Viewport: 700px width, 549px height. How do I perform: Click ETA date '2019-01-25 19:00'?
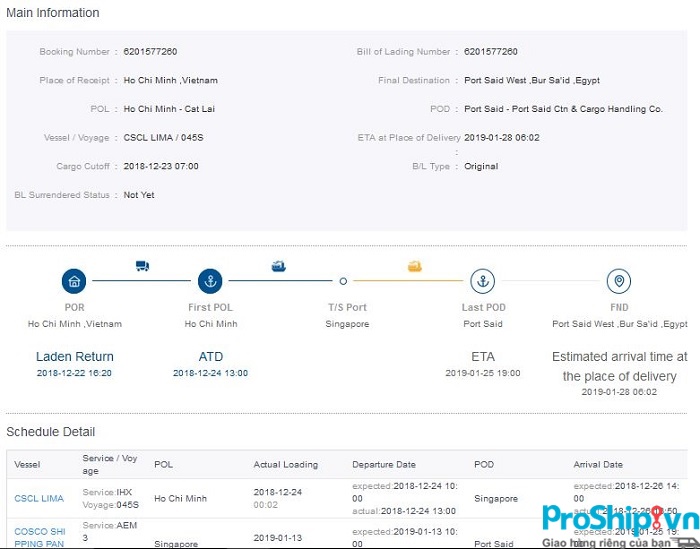pos(483,373)
